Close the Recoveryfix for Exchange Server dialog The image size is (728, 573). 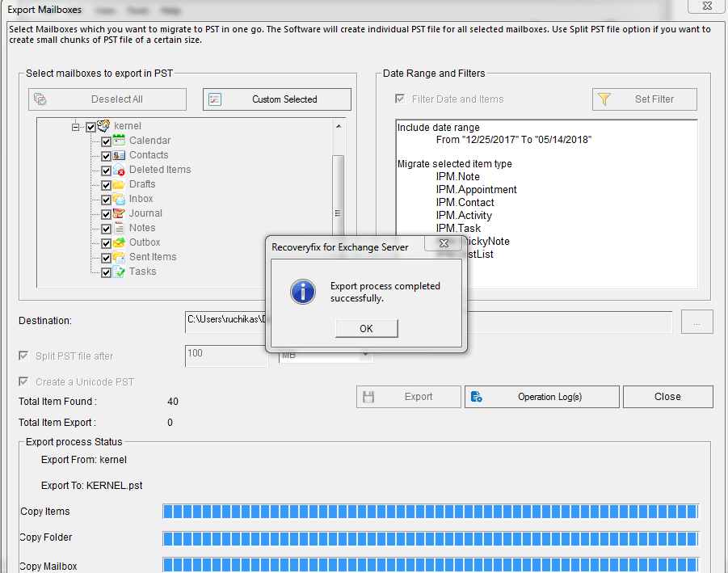tap(444, 243)
